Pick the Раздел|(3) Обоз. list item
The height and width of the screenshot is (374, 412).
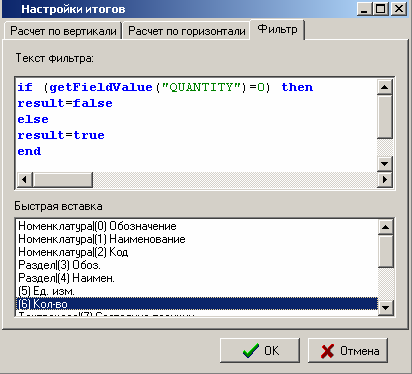pos(197,265)
